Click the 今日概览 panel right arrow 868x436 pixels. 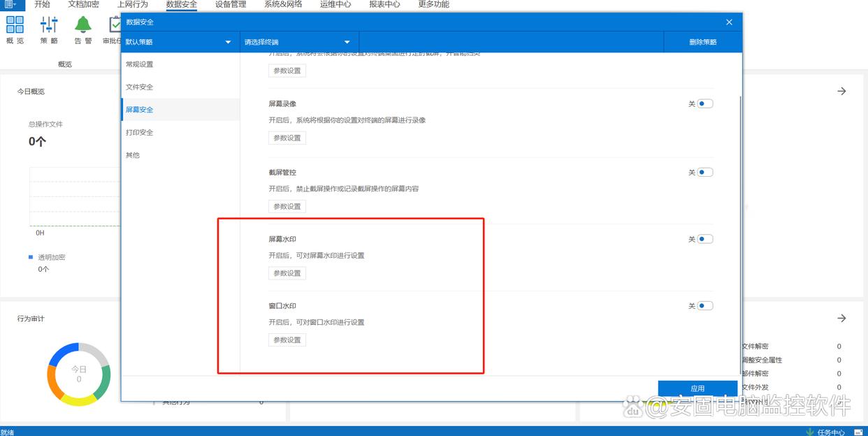841,92
